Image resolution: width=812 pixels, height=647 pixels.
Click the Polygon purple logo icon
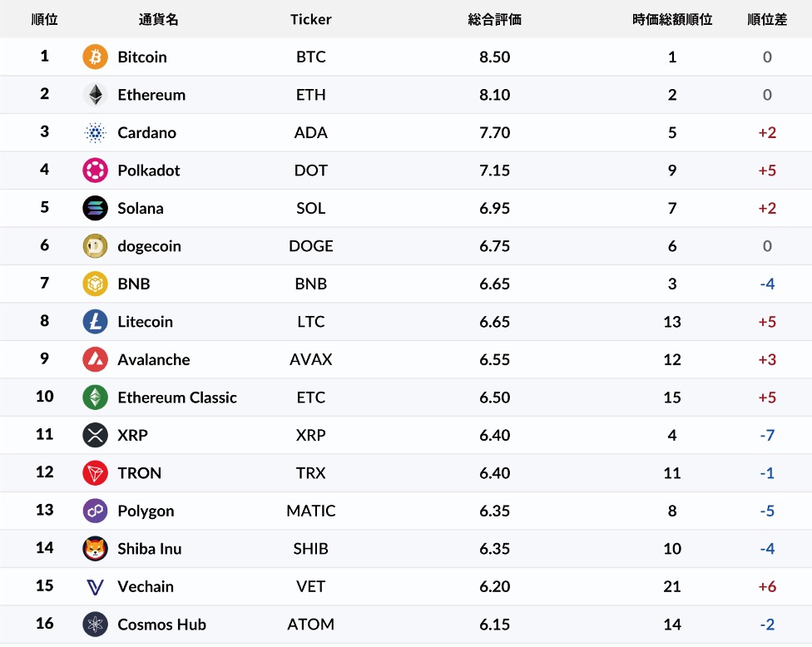tap(96, 511)
